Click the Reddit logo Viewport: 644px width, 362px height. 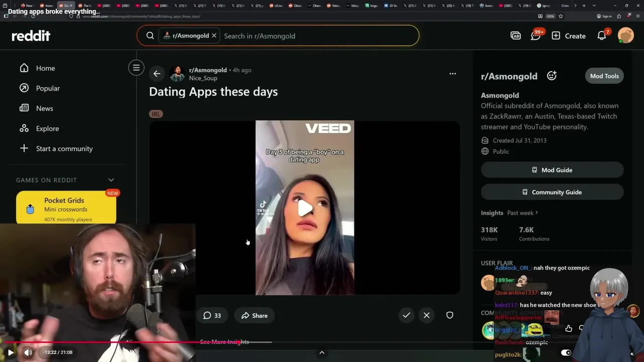tap(31, 36)
